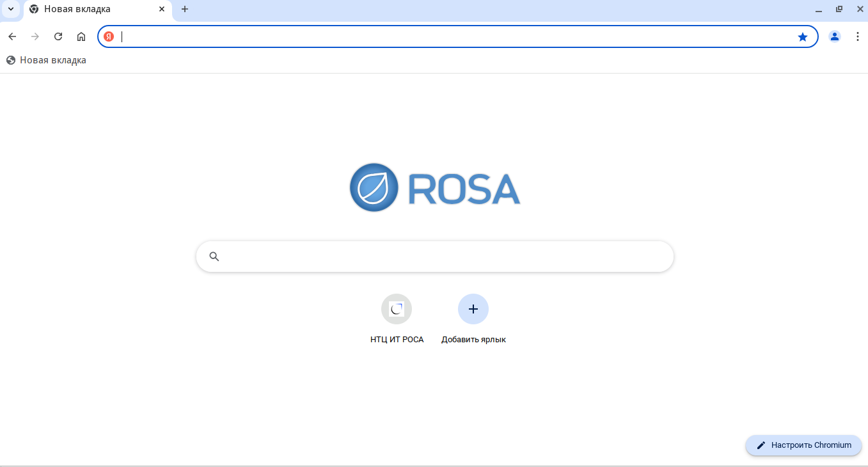This screenshot has width=868, height=467.
Task: Click the magnifier icon in search box
Action: [214, 257]
